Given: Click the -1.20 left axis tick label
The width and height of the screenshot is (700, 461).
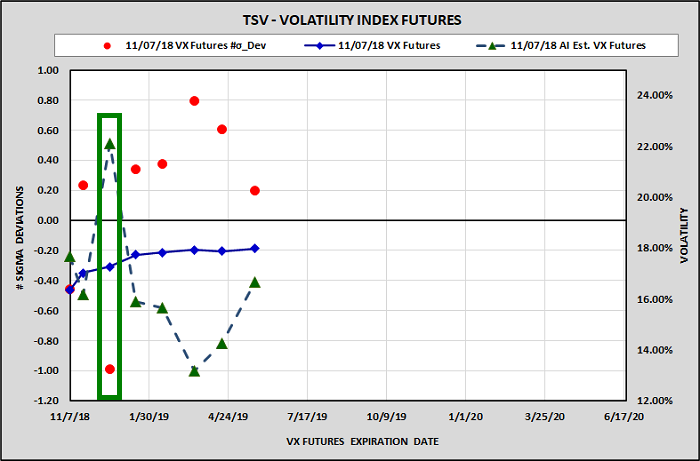Looking at the screenshot, I should (46, 401).
